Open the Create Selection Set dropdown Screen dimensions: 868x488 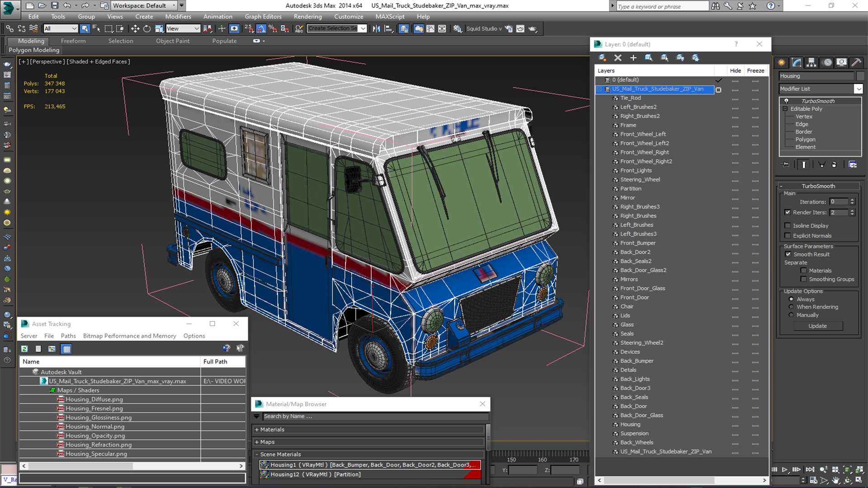tap(363, 28)
